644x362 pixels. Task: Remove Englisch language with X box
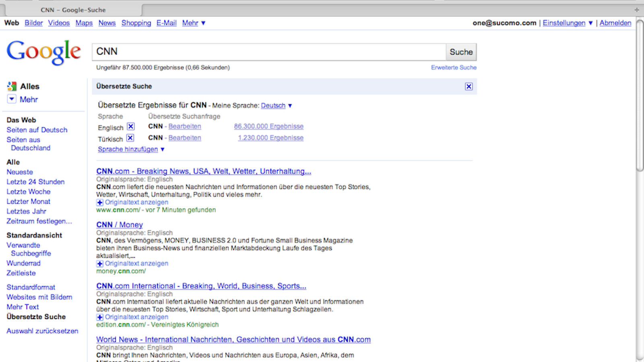pyautogui.click(x=131, y=127)
